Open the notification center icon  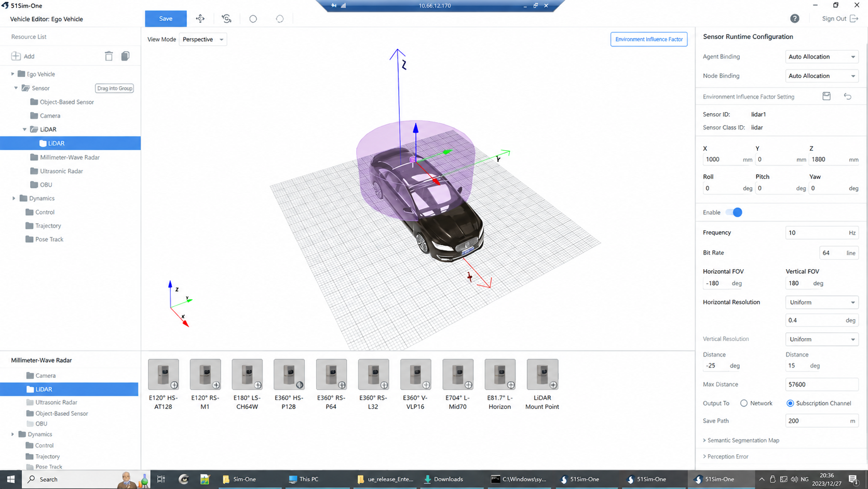853,479
